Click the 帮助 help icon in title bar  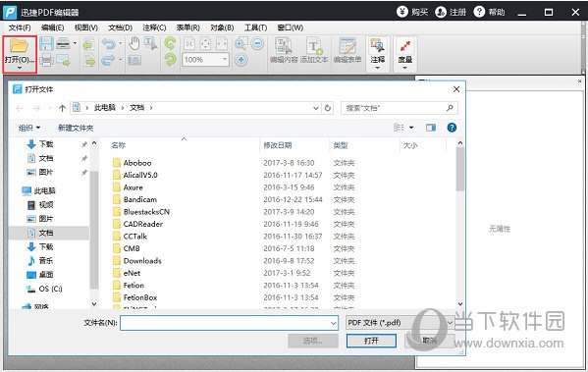point(479,12)
